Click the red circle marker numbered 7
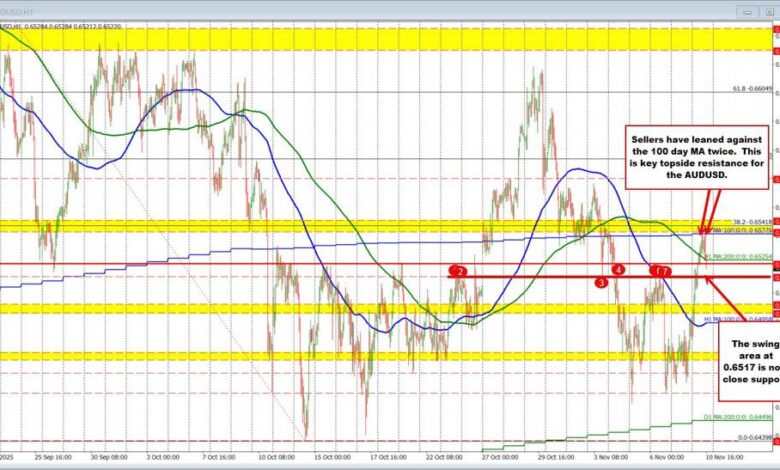The image size is (780, 470). (664, 271)
